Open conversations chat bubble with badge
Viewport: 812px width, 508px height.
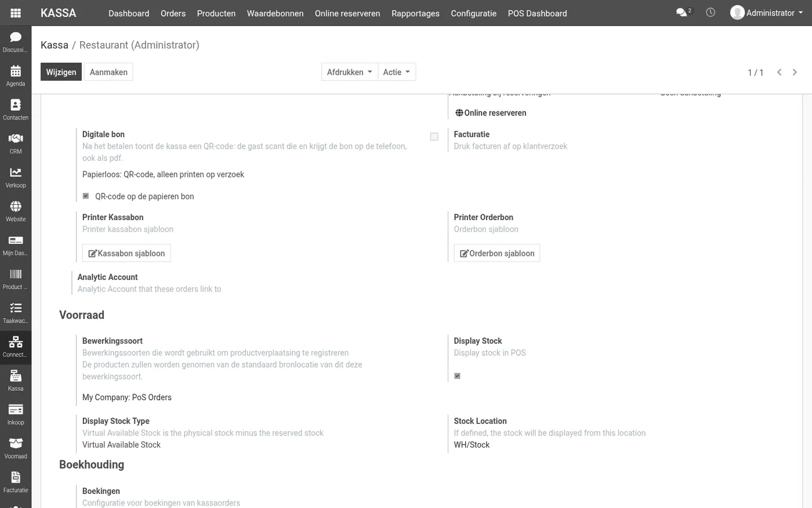[684, 12]
